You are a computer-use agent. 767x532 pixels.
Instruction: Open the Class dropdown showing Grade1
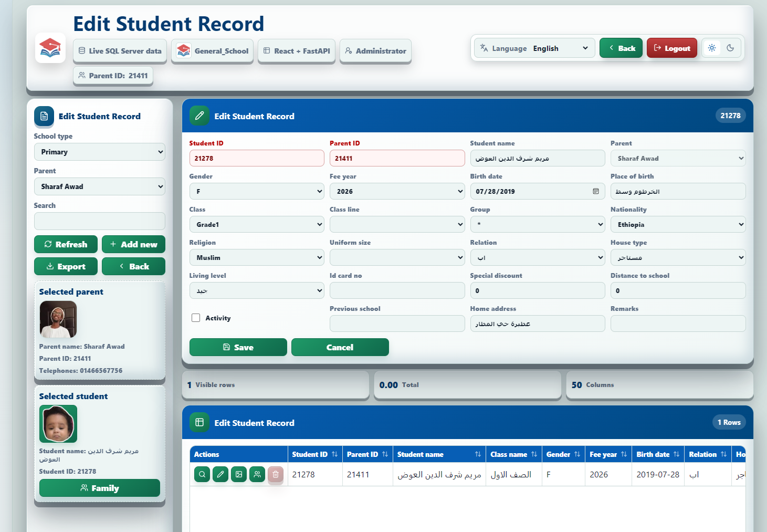pos(257,224)
